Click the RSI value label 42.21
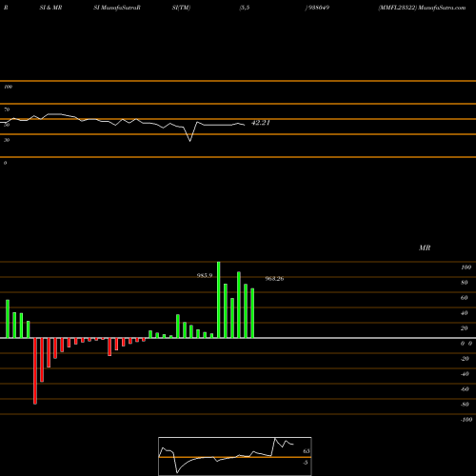Viewport: 476px width, 476px height. tap(261, 123)
